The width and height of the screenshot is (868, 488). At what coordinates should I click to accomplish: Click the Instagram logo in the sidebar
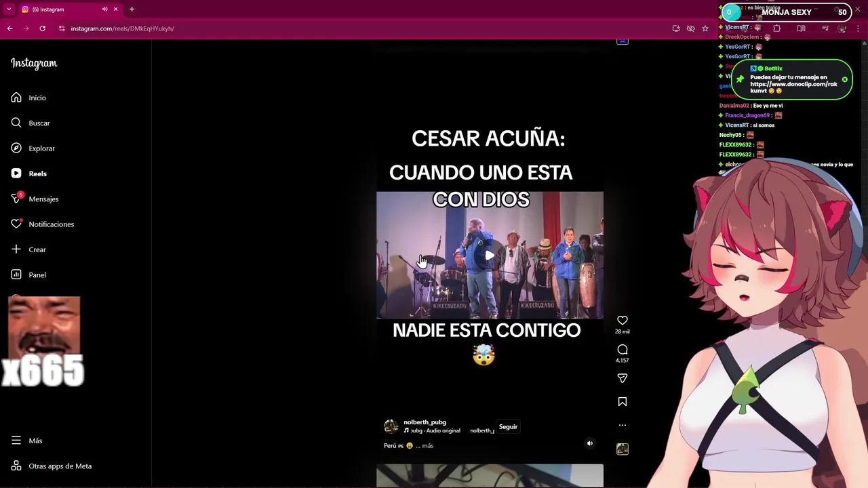[x=34, y=63]
